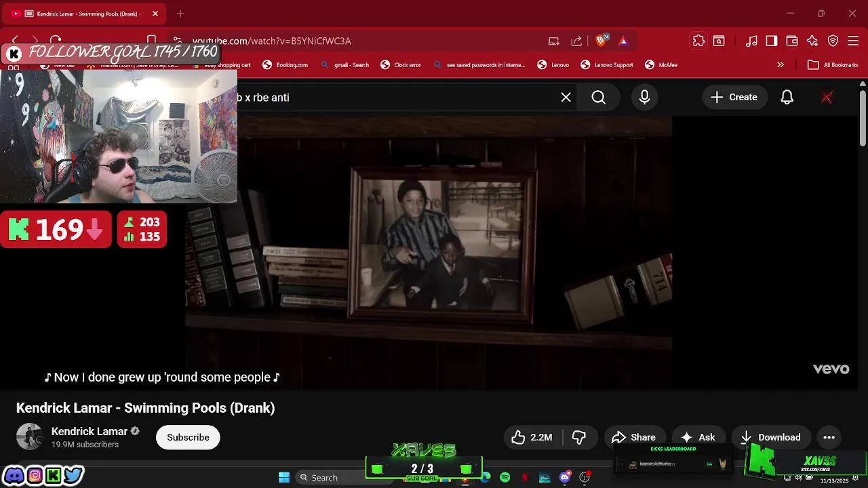868x488 pixels.
Task: Open Brave Rewards triangle icon
Action: click(x=623, y=41)
